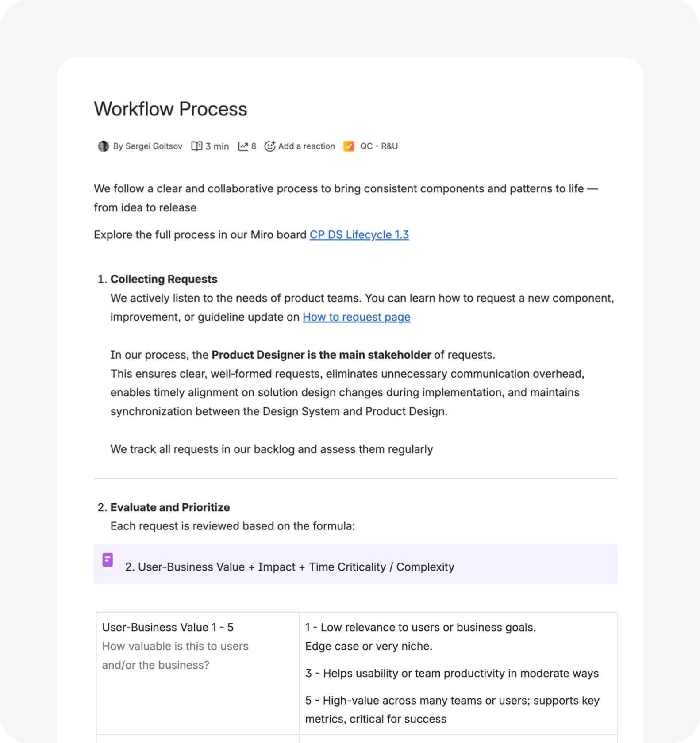Click the Workflow Process page title
This screenshot has height=743, width=700.
(170, 109)
